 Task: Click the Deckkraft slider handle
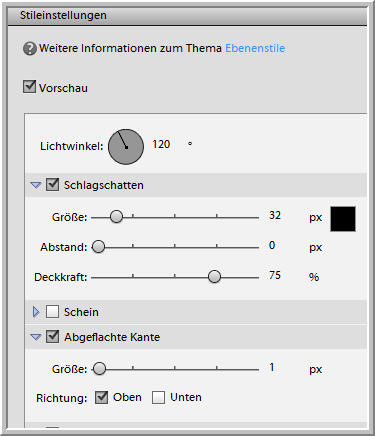coord(214,276)
